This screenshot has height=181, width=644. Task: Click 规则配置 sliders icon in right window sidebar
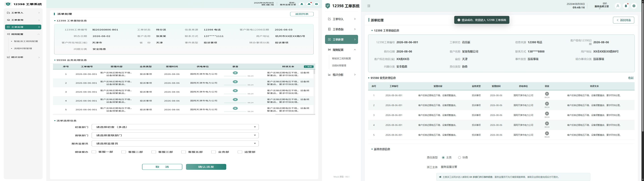pos(329,50)
